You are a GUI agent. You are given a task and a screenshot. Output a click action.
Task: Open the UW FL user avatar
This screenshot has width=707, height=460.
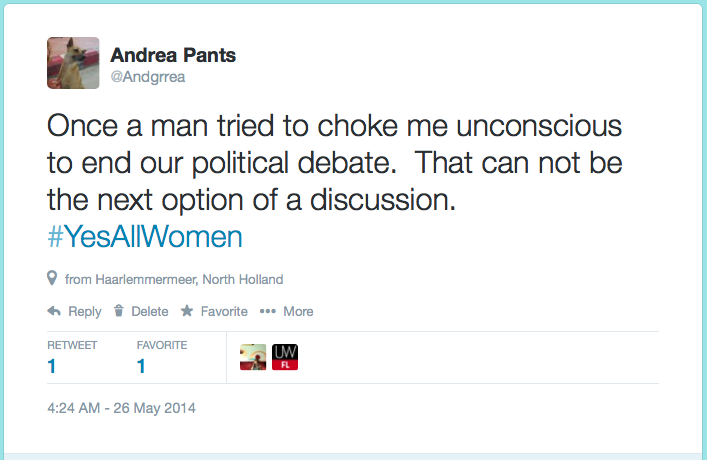[x=285, y=357]
